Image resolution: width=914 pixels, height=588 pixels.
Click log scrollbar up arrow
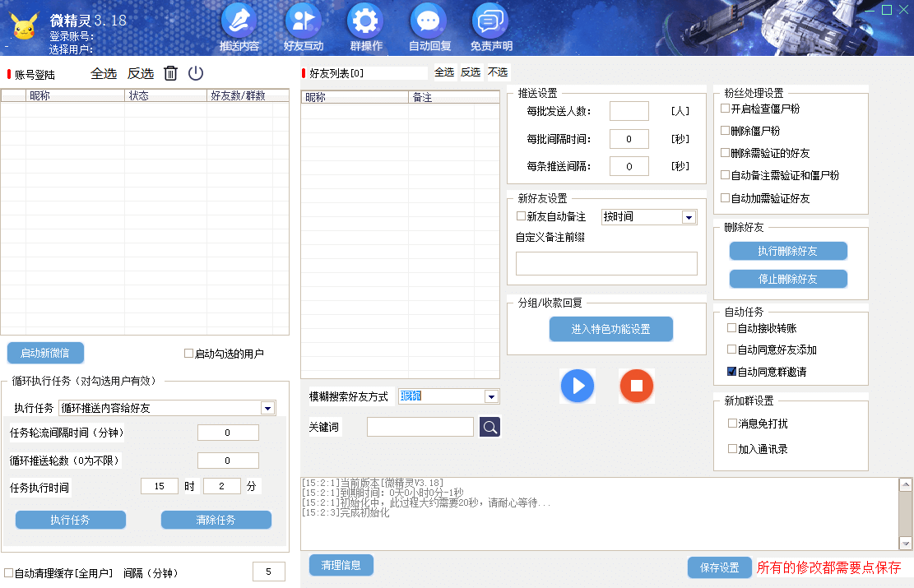pyautogui.click(x=905, y=484)
